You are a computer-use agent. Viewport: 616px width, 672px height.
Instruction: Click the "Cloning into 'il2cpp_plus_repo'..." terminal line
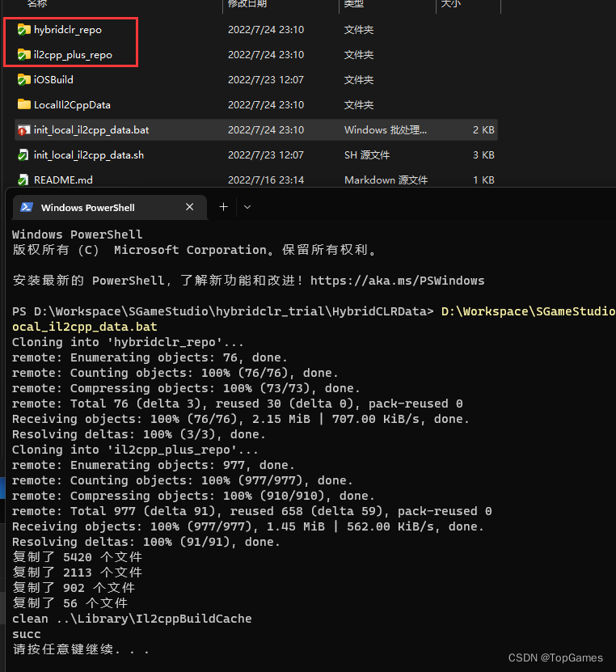click(135, 450)
